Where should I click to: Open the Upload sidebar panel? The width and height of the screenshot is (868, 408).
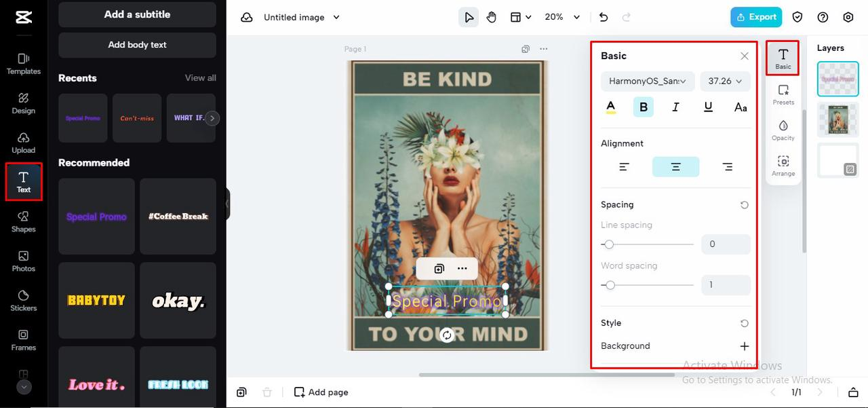[x=24, y=143]
